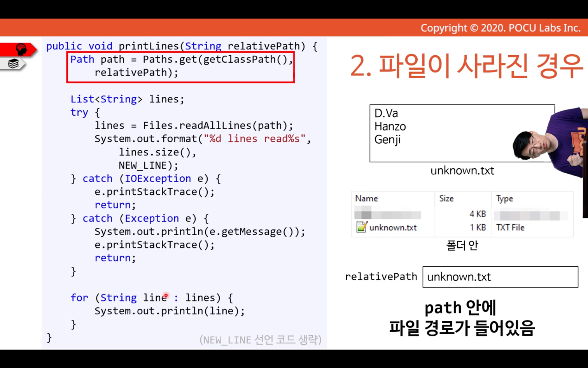Click the TXT File type cell
Image resolution: width=588 pixels, height=368 pixels.
pos(510,227)
